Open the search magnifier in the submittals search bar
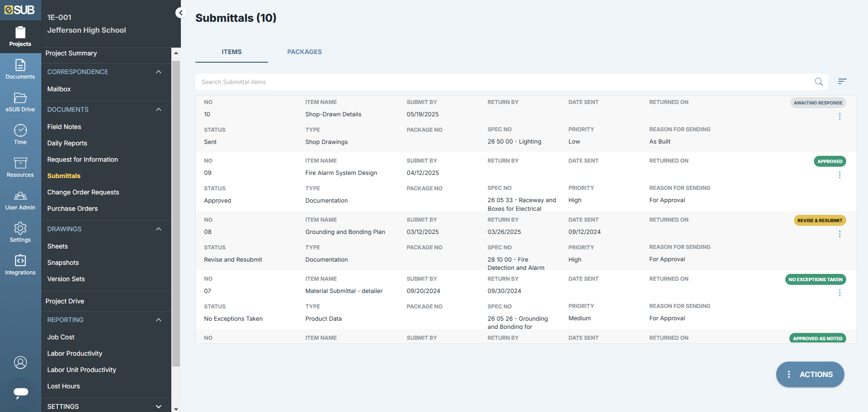This screenshot has height=412, width=868. point(819,82)
